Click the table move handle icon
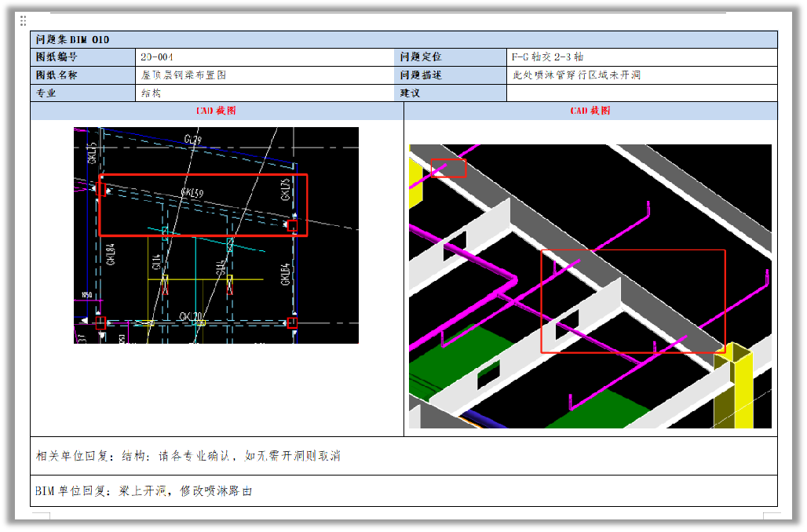The image size is (807, 532). 24,21
